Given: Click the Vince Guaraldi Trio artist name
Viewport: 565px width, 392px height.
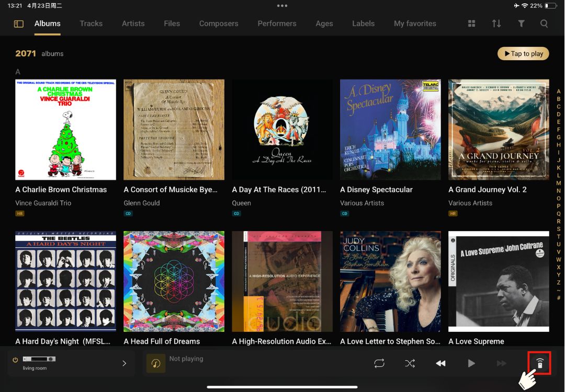Looking at the screenshot, I should [43, 203].
